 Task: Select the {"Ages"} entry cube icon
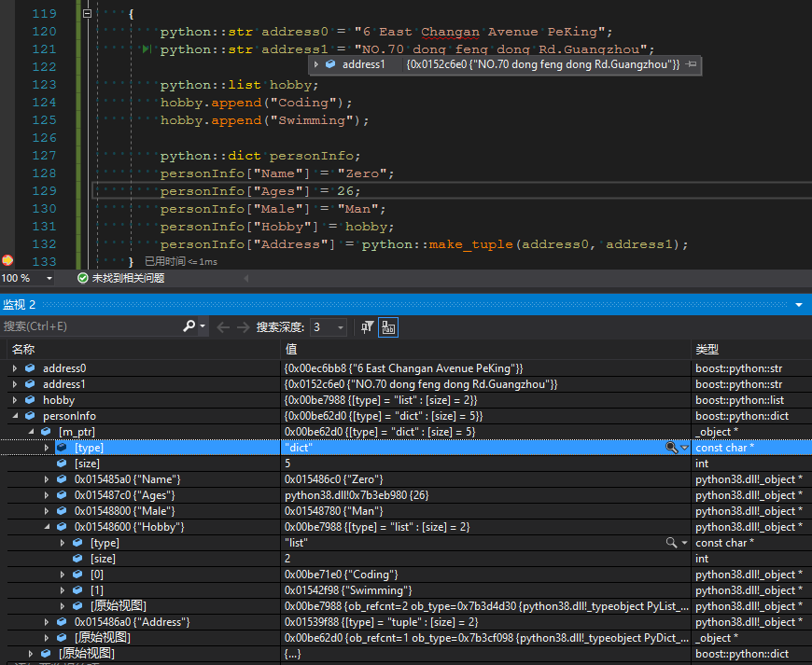[x=62, y=494]
